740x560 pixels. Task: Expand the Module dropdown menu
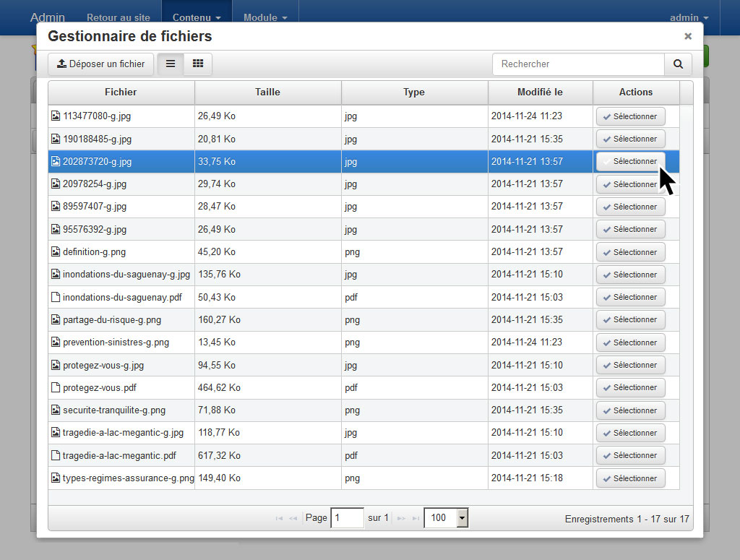(x=264, y=17)
